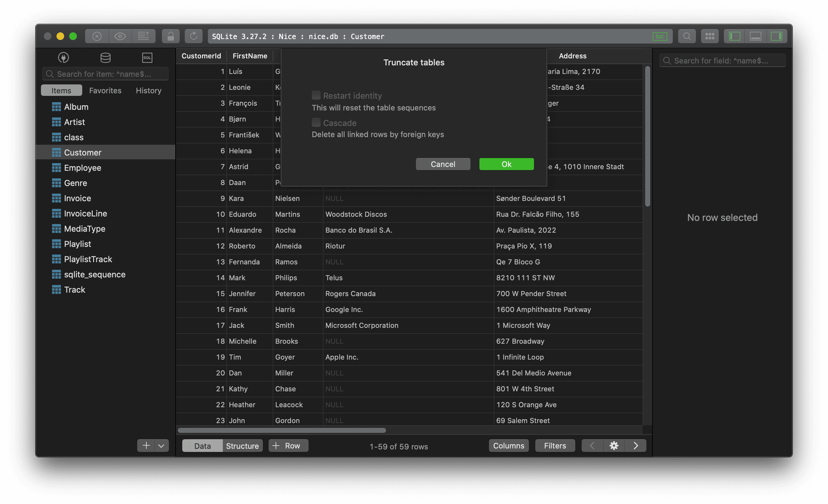Image resolution: width=828 pixels, height=504 pixels.
Task: Click the eye preview toolbar icon
Action: [120, 36]
